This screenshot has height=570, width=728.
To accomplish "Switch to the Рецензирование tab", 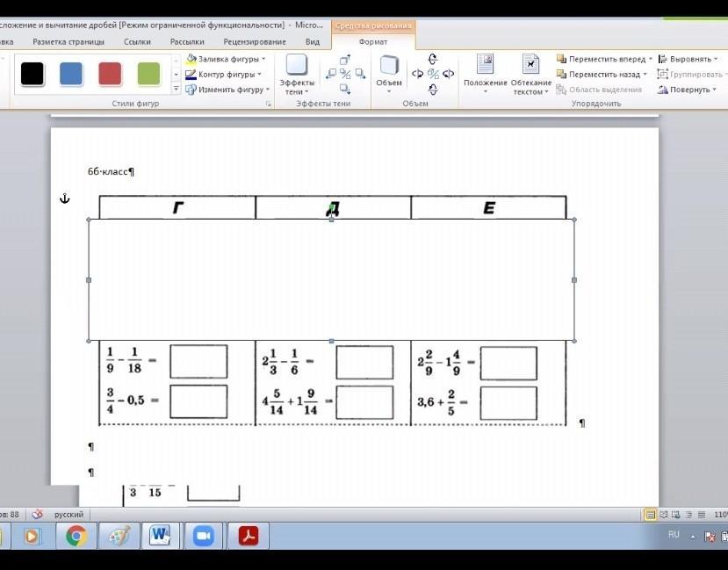I will [x=255, y=42].
